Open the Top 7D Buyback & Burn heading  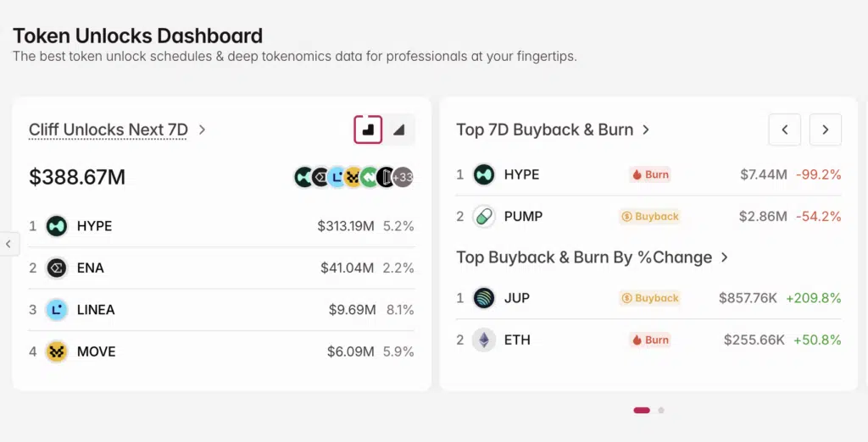(x=544, y=130)
